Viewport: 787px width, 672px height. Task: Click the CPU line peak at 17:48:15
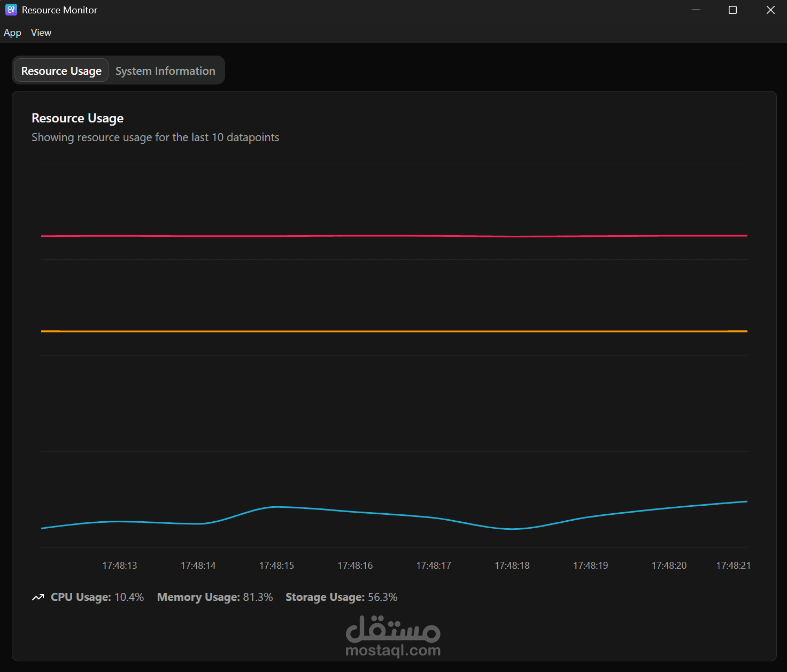pyautogui.click(x=276, y=506)
